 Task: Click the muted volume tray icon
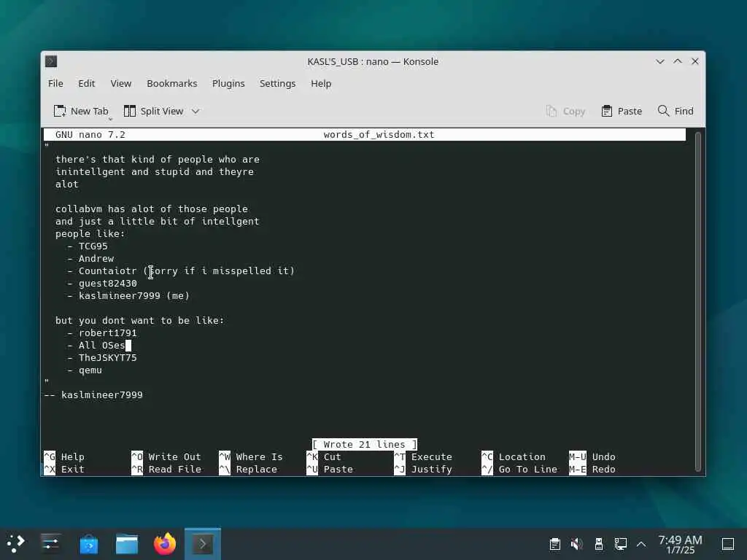[x=576, y=544]
